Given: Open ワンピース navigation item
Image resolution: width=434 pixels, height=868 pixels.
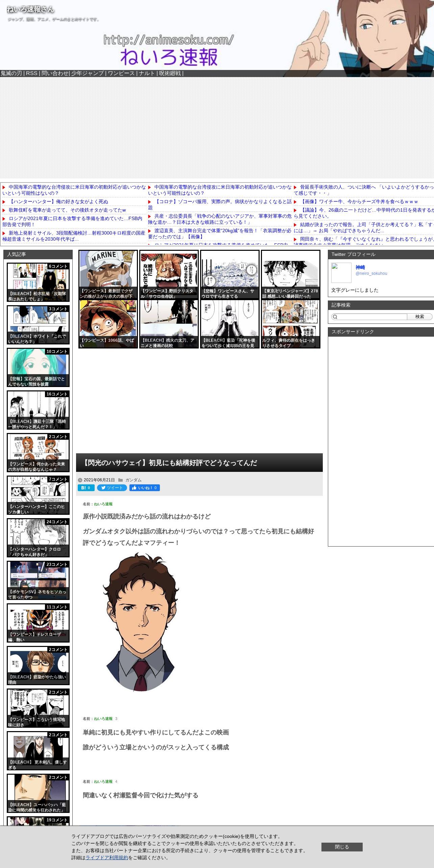Looking at the screenshot, I should coord(121,73).
